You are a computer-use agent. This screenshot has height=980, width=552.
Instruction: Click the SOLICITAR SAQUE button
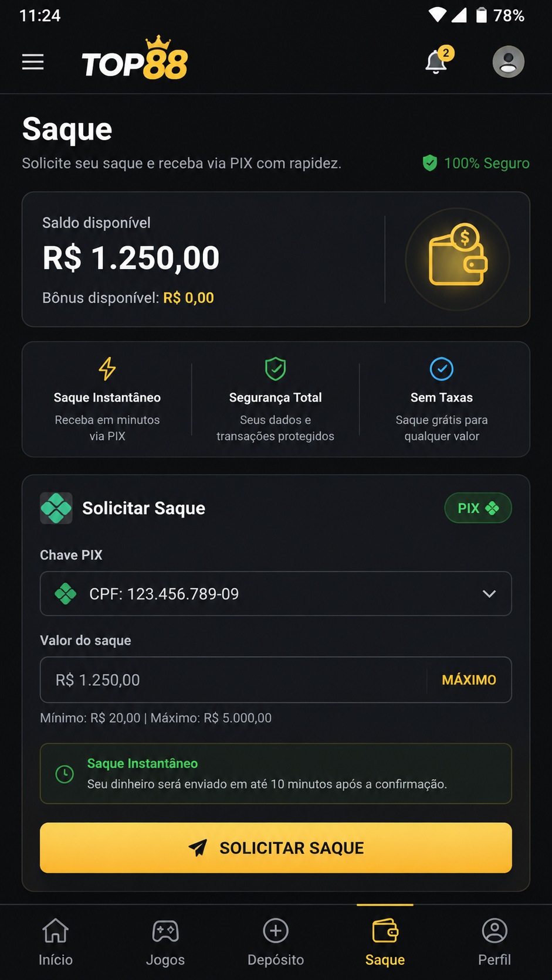276,848
